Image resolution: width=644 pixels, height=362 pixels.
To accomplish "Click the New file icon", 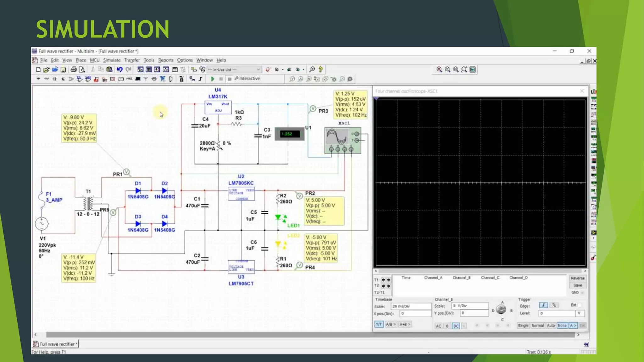I will [x=38, y=69].
